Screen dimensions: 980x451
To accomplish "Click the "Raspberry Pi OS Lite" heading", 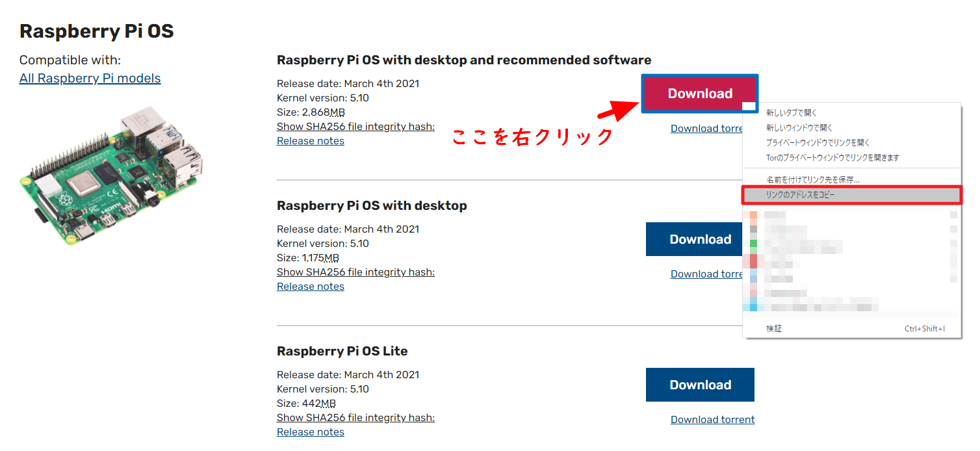I will tap(342, 352).
